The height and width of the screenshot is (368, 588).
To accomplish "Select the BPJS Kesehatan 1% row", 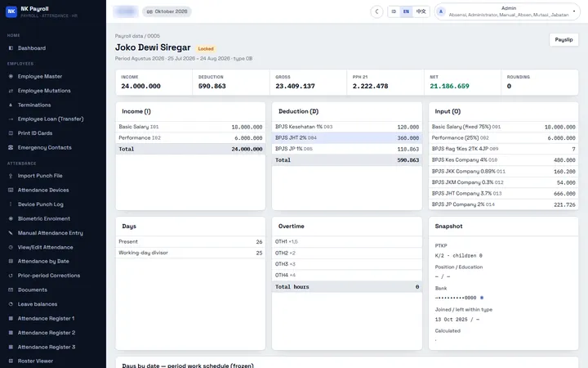I will 347,127.
